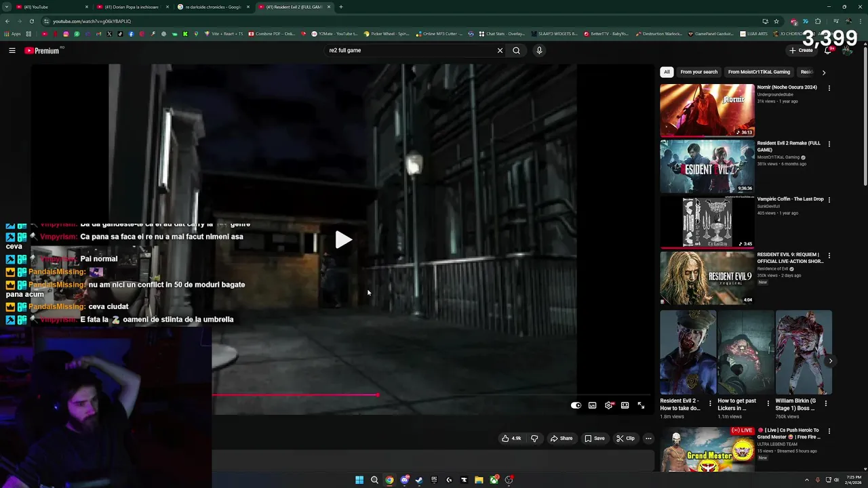Open Windows Start menu
Image resolution: width=868 pixels, height=488 pixels.
359,480
